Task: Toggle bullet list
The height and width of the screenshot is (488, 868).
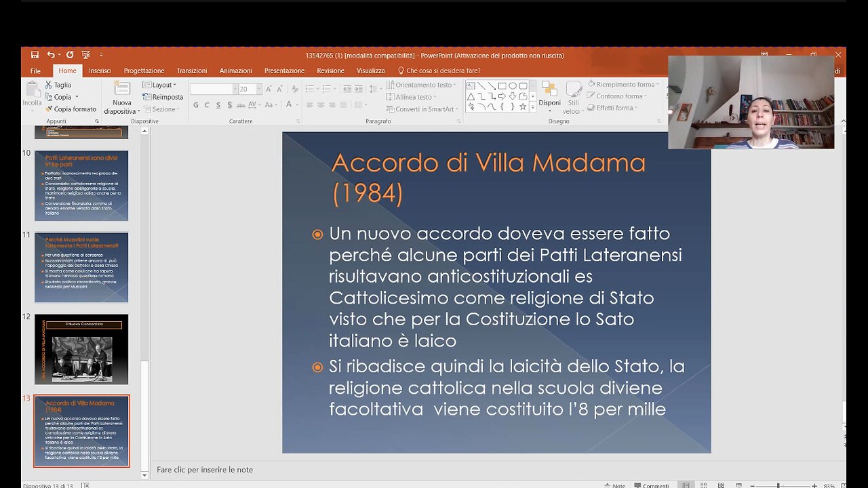Action: coord(311,89)
